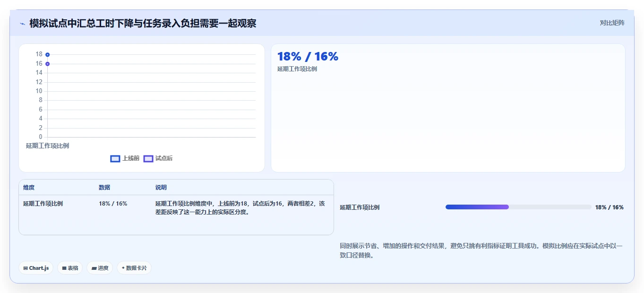644x293 pixels.
Task: Click the 延期工作项比例 table row cell
Action: 43,204
